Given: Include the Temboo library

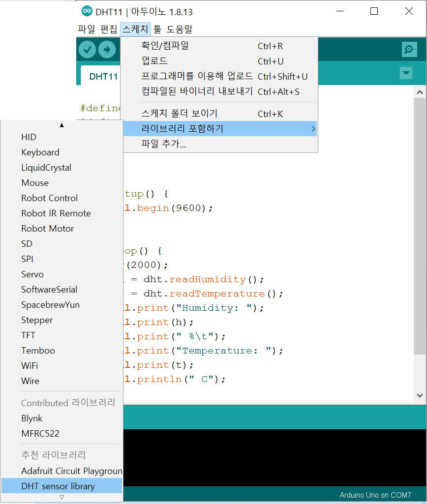Looking at the screenshot, I should point(61,351).
